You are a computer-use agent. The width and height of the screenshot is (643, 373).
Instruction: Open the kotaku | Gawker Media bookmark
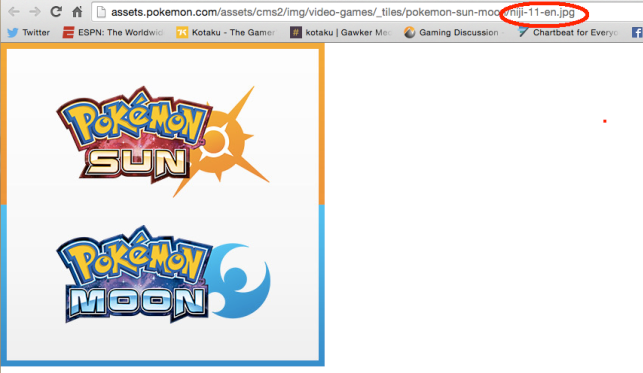341,32
